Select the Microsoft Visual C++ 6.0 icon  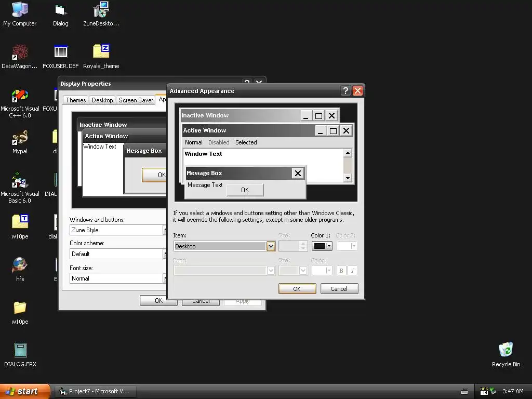point(20,103)
